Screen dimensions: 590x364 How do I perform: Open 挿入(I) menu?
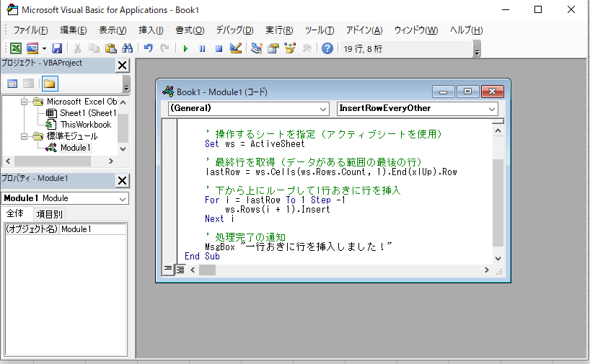pyautogui.click(x=151, y=30)
